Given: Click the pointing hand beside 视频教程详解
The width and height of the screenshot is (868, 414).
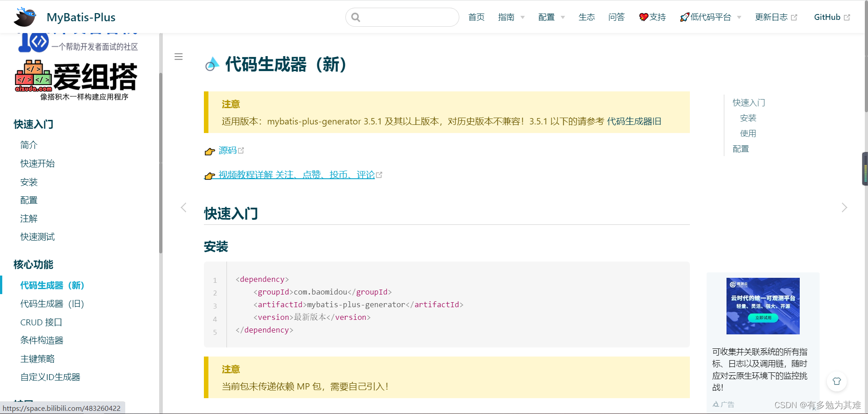Looking at the screenshot, I should tap(210, 176).
